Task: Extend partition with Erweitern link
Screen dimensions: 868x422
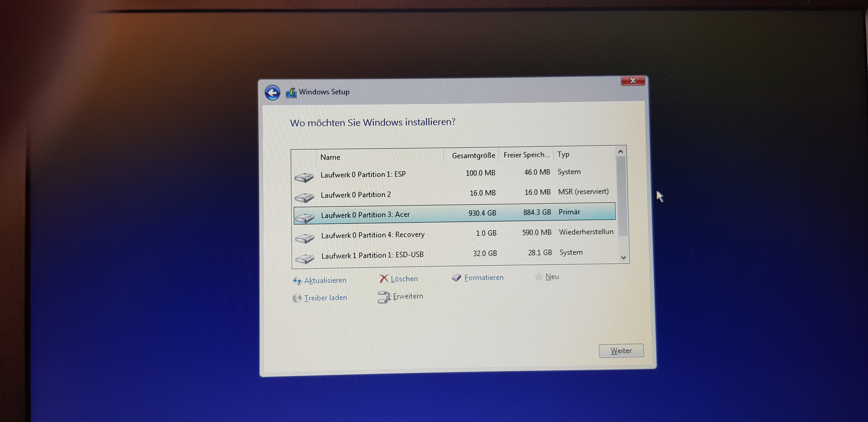Action: 408,296
